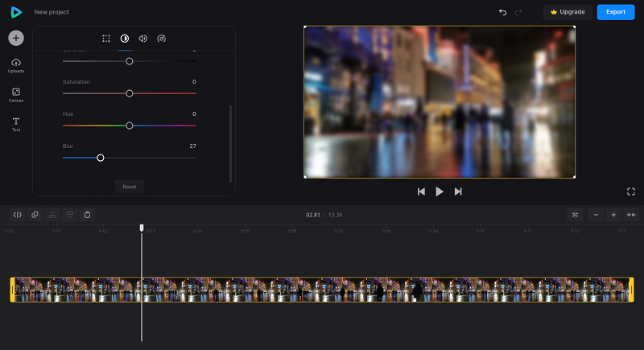Screen dimensions: 644x350
Task: Delete the selected clip with trash icon
Action: pos(88,215)
